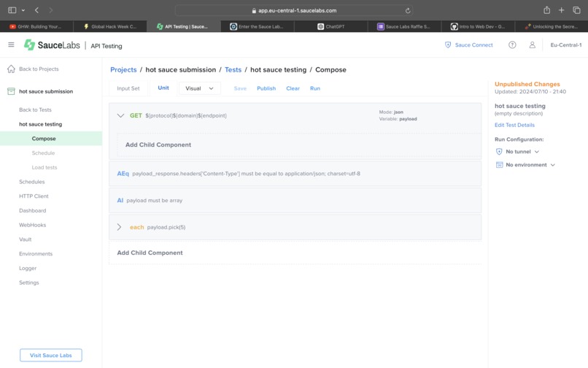This screenshot has height=368, width=588.
Task: Select Compose in the sidebar
Action: 51,138
